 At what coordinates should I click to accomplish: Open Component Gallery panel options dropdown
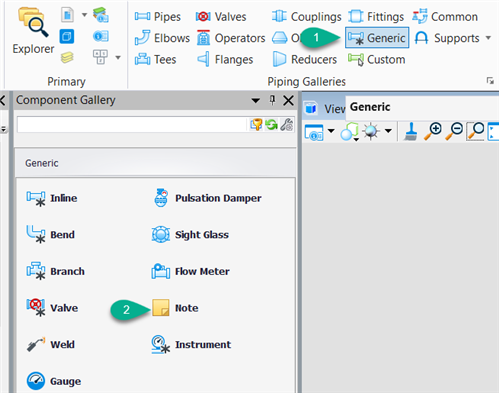[x=255, y=100]
